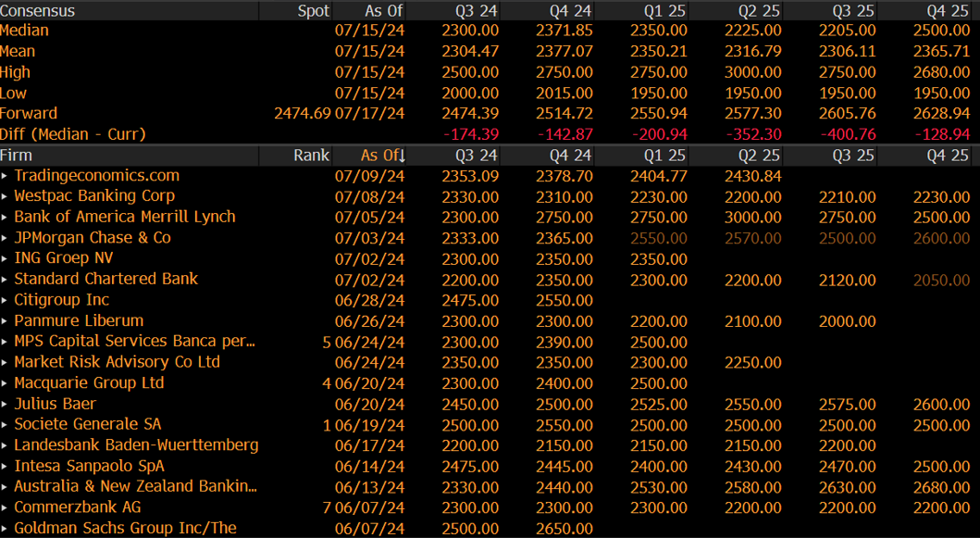Expand the Panmure Liberum row
The image size is (980, 538).
tap(5, 321)
